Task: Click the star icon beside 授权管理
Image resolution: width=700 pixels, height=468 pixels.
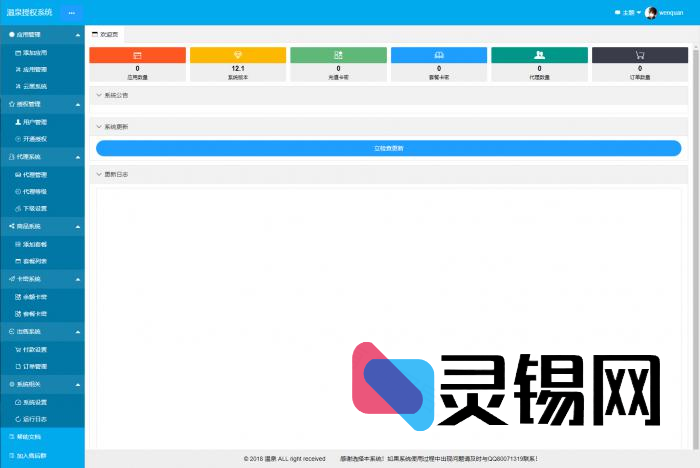Action: (12, 104)
